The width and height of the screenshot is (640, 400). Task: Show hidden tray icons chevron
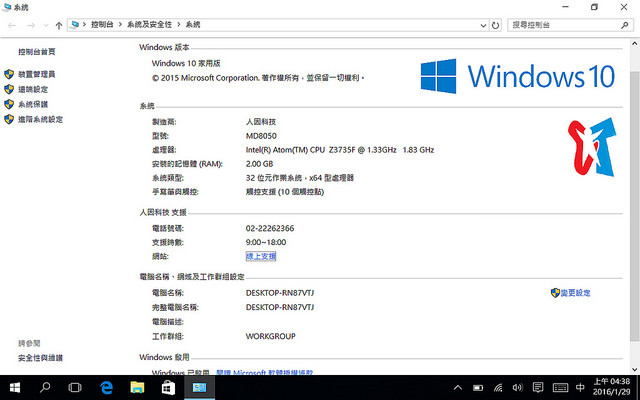pos(458,387)
